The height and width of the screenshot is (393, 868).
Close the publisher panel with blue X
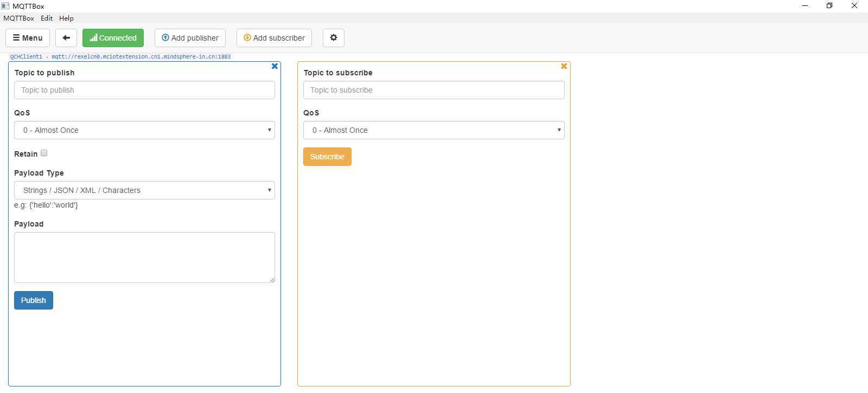tap(275, 66)
